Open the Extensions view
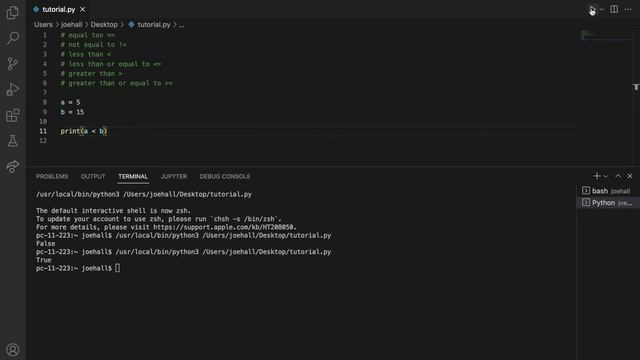 tap(13, 115)
